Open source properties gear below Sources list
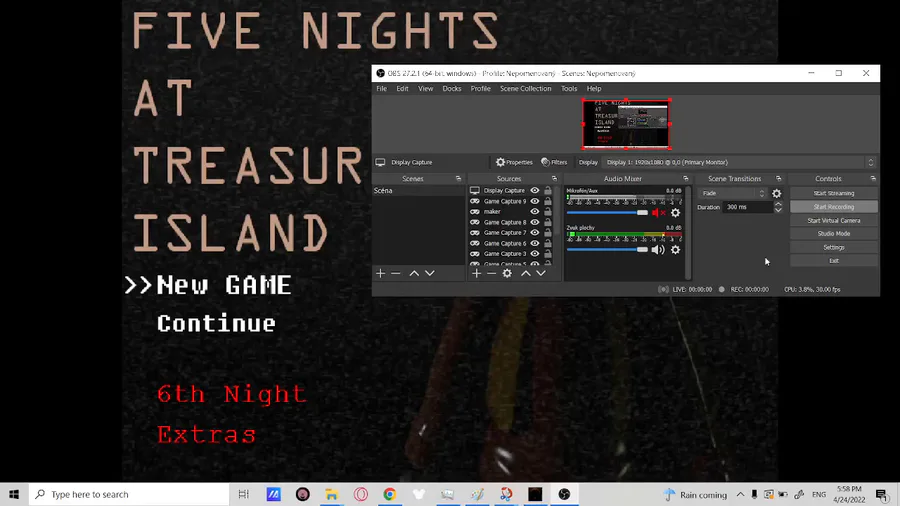This screenshot has width=900, height=506. (x=507, y=274)
